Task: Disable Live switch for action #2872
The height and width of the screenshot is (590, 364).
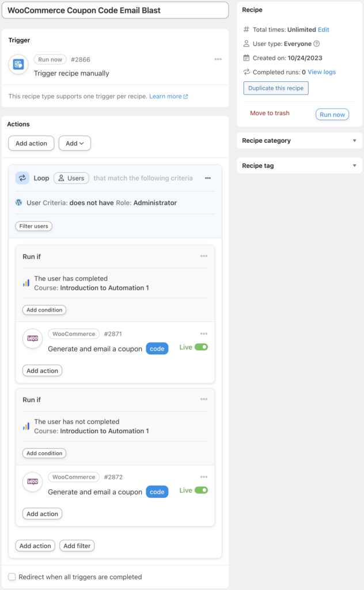Action: tap(201, 490)
